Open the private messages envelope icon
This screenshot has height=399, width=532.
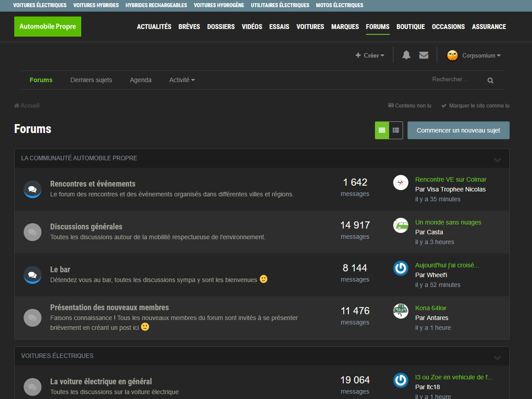[424, 55]
